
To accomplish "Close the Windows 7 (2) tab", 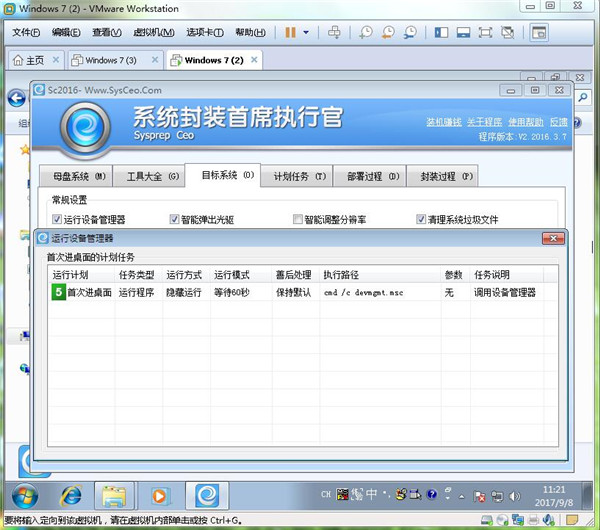I will coord(254,60).
